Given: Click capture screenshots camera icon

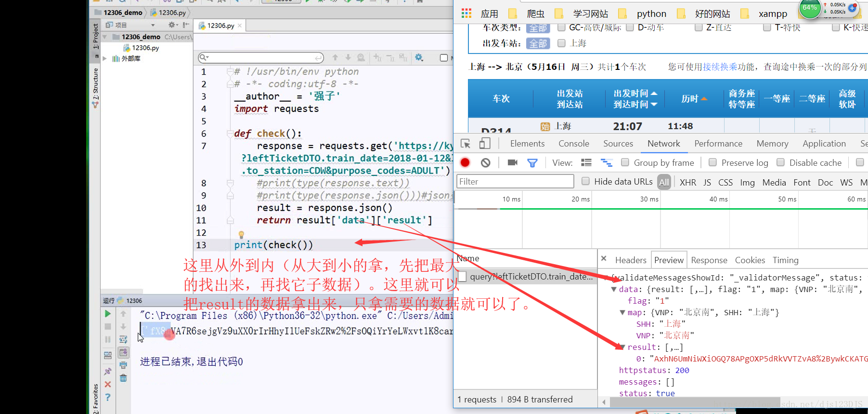Looking at the screenshot, I should click(513, 163).
